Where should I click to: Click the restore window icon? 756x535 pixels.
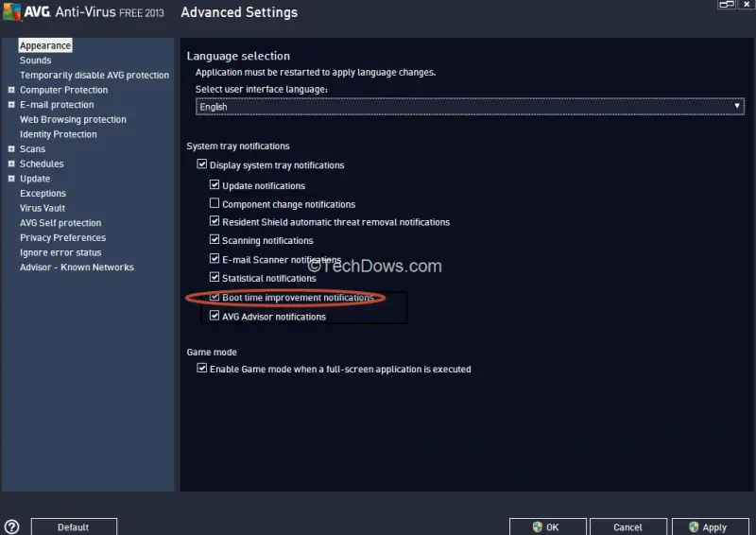coord(726,5)
